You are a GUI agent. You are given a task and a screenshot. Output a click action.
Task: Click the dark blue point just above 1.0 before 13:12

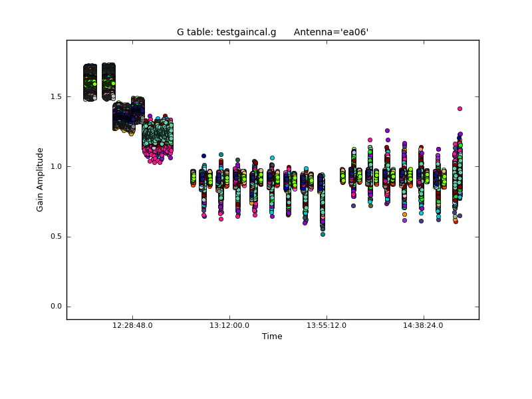click(x=203, y=156)
